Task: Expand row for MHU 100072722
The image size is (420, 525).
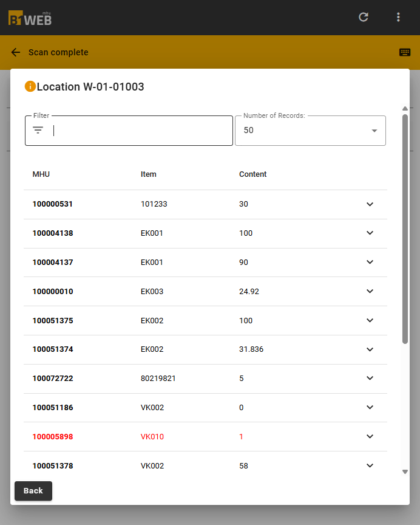Action: [370, 379]
